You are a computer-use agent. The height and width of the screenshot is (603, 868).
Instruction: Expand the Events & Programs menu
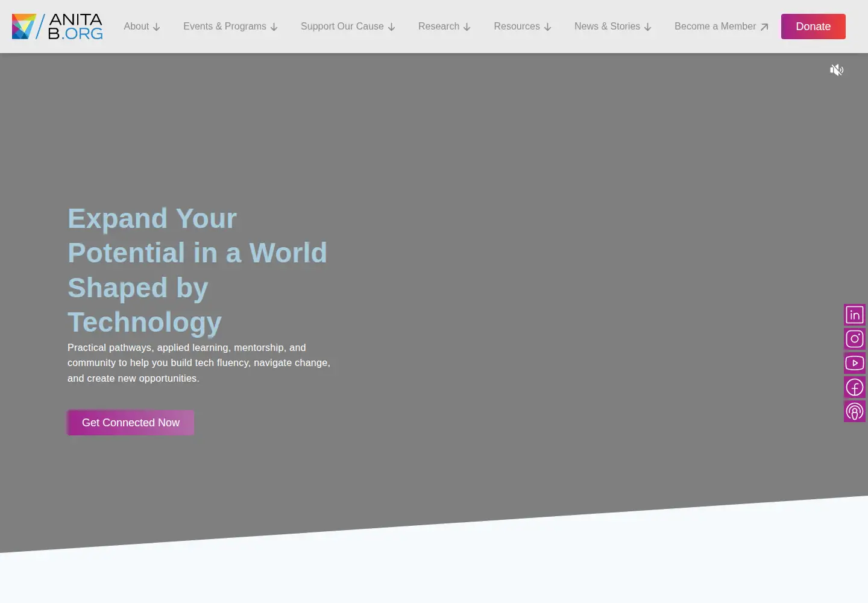click(231, 27)
